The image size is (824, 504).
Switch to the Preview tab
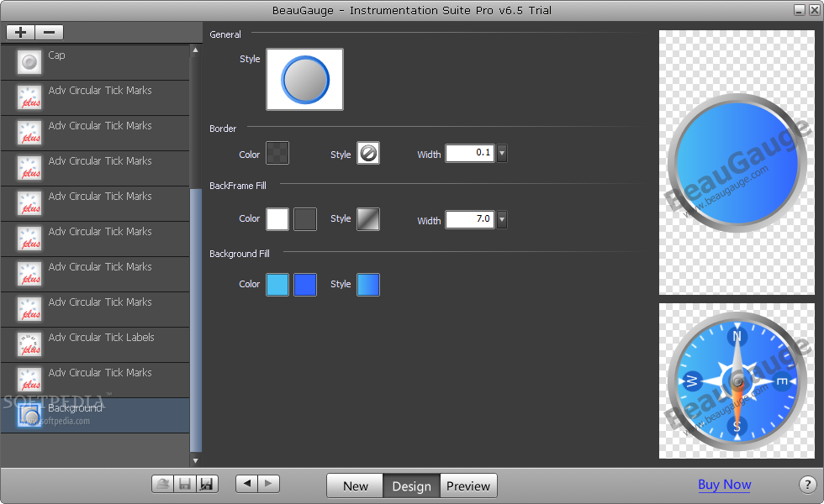click(468, 486)
